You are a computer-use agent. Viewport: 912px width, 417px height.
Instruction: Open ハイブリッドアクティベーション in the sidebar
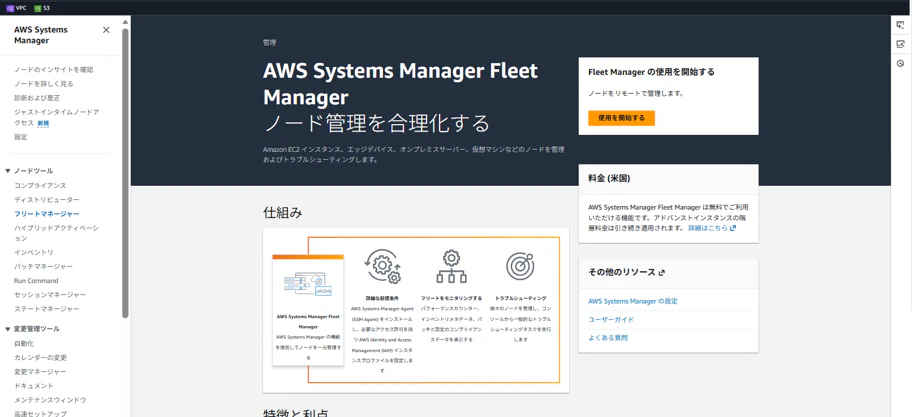point(56,233)
